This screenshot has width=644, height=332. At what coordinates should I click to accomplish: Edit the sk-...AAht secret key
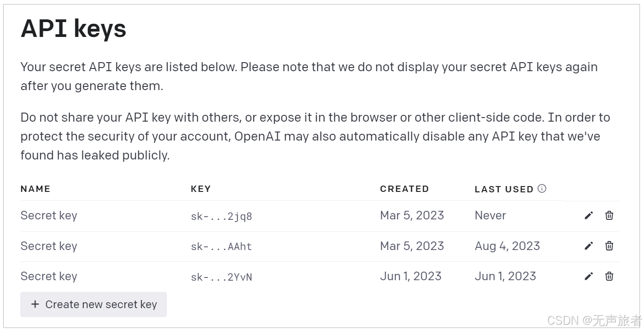[x=589, y=246]
